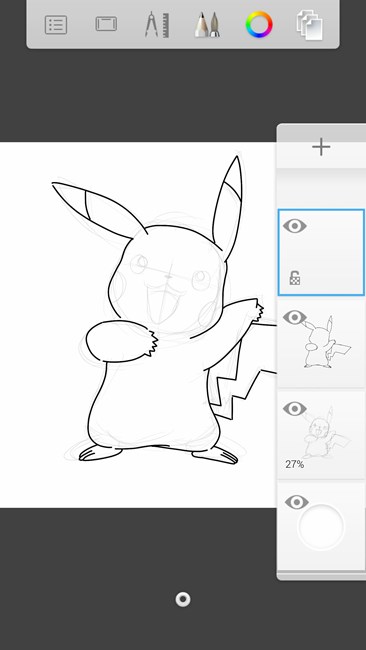Screen dimensions: 366x650
Task: Open the main menu list icon
Action: (56, 24)
